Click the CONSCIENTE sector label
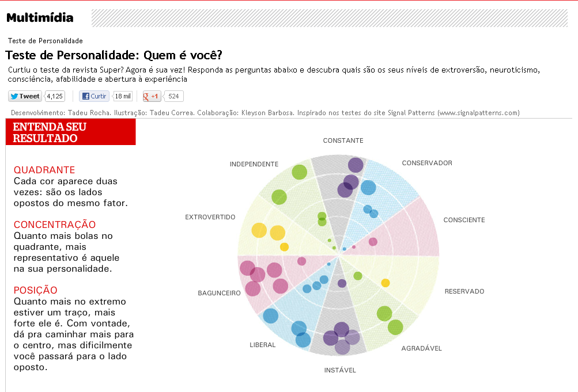This screenshot has height=392, width=578. coord(464,220)
